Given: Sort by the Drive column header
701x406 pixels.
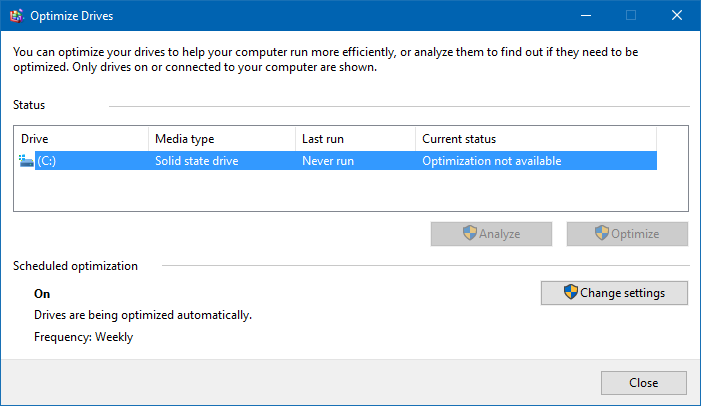Looking at the screenshot, I should [x=81, y=139].
